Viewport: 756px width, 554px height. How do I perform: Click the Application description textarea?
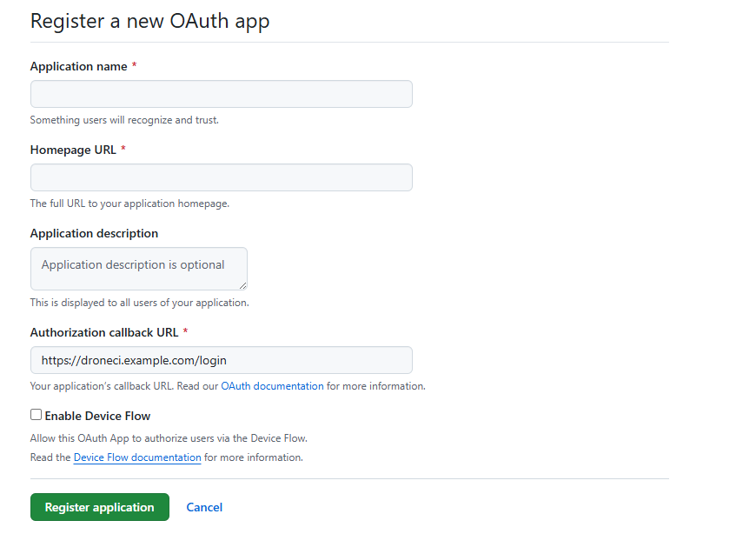[x=139, y=268]
